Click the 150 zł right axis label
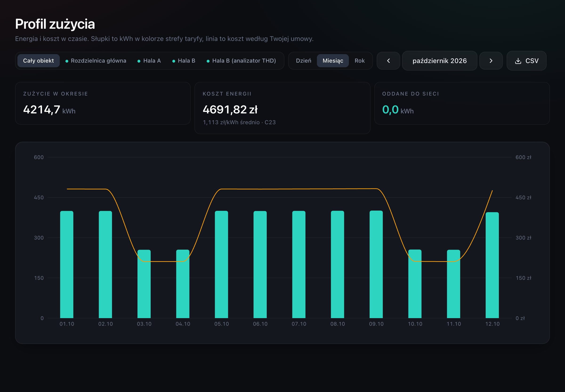This screenshot has width=565, height=392. tap(524, 278)
